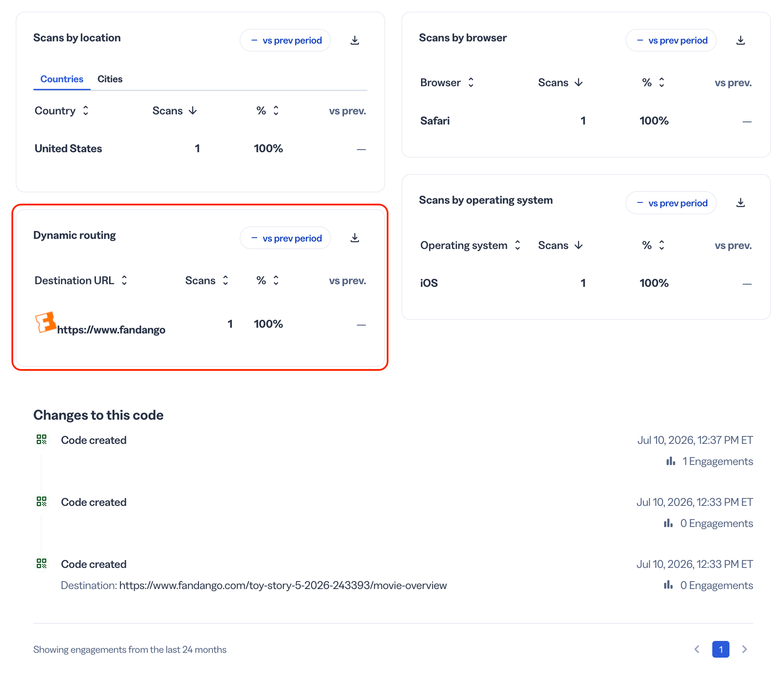Go to the next page of changes
This screenshot has height=688, width=784.
tap(744, 649)
